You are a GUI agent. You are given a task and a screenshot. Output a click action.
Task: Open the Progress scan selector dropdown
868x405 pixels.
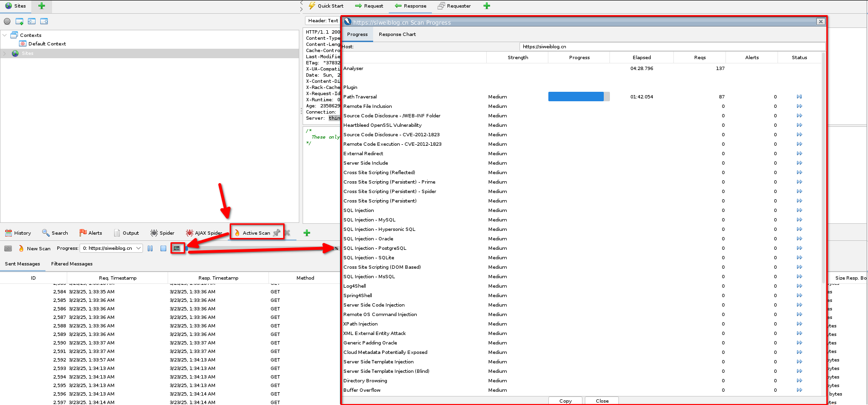click(x=138, y=248)
